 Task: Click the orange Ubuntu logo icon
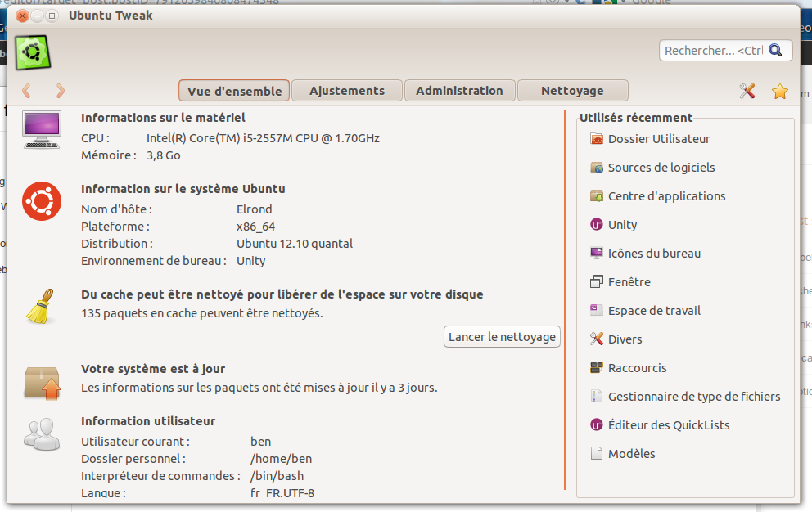[x=42, y=201]
